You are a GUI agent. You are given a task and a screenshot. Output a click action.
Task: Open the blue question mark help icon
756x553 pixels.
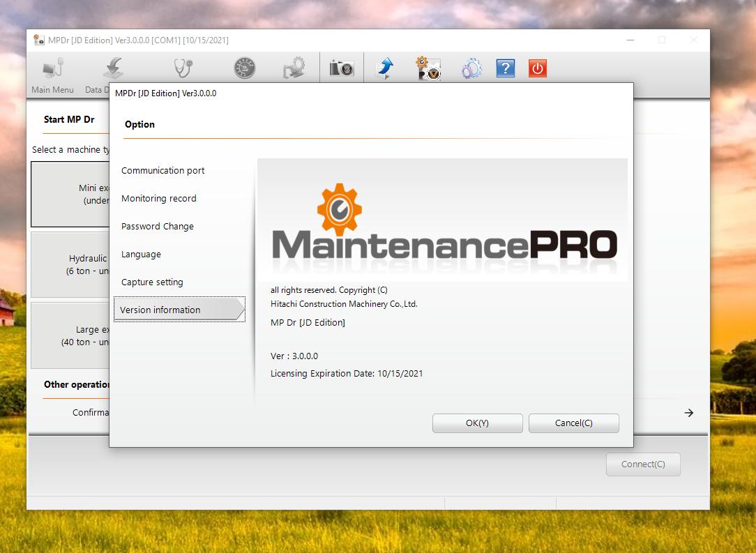[x=506, y=68]
